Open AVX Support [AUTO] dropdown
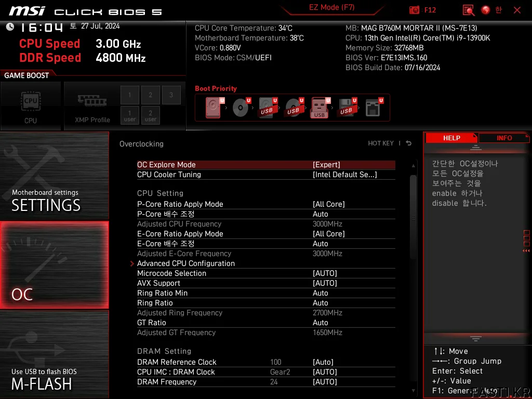This screenshot has height=399, width=532. tap(325, 283)
